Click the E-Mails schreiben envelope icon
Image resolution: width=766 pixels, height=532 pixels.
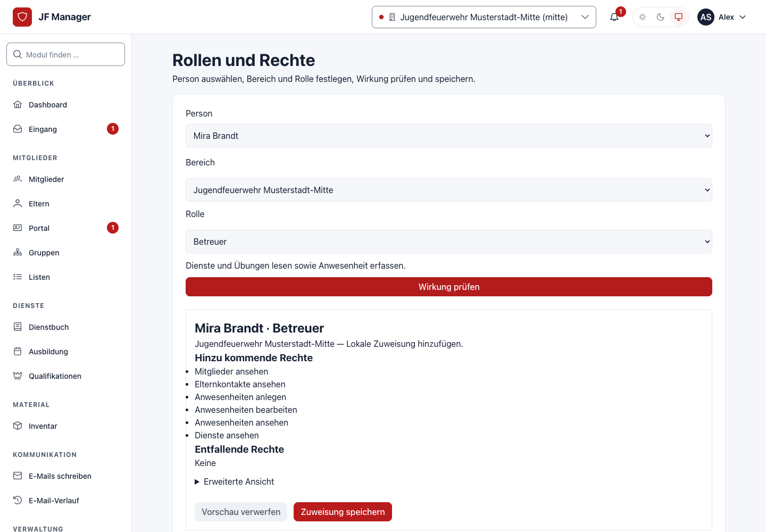[x=18, y=476]
